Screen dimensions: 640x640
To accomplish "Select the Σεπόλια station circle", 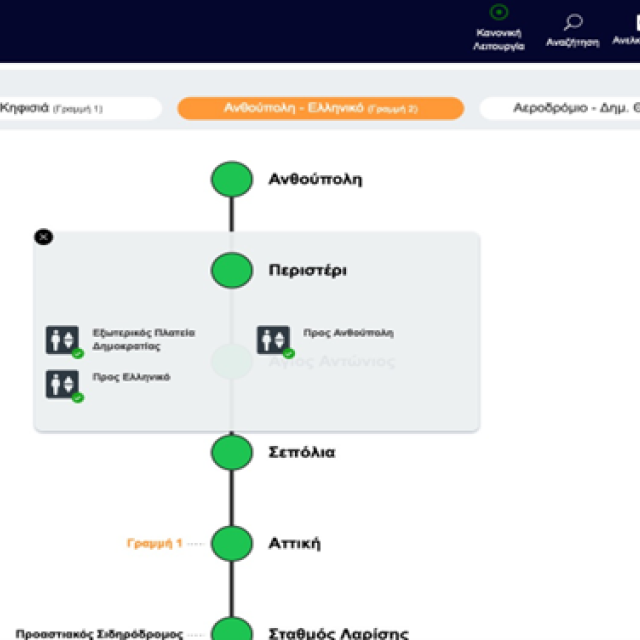I will (x=231, y=452).
